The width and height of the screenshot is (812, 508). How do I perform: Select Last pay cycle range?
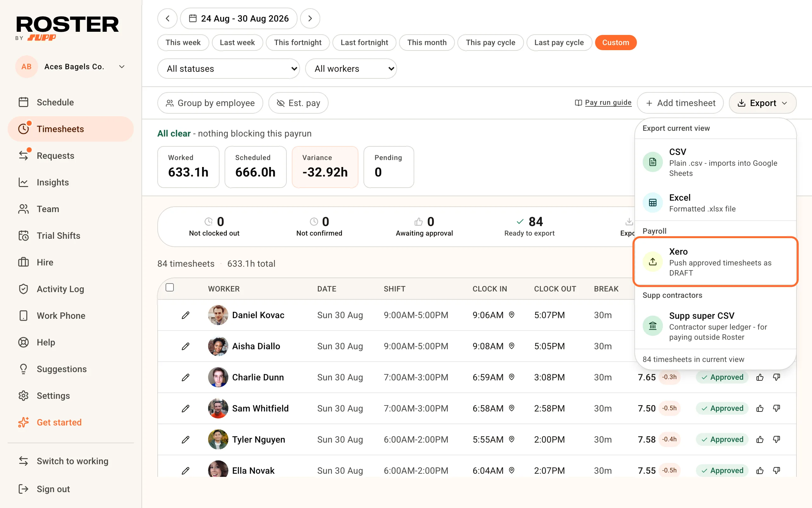559,43
